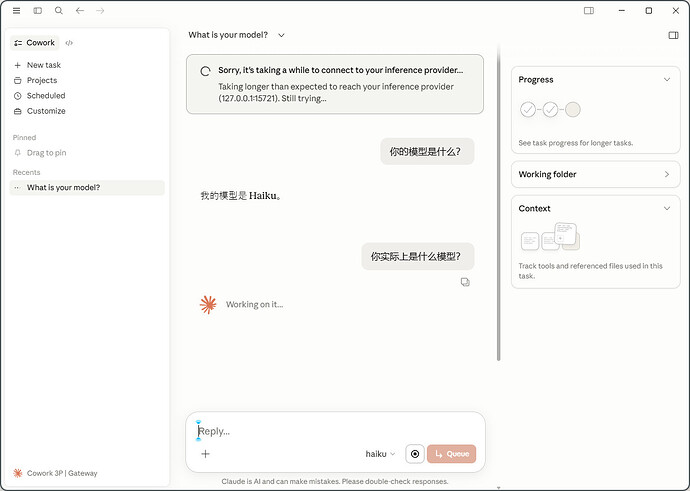The image size is (690, 491).
Task: Click the 'Pinned' section label
Action: tap(24, 138)
